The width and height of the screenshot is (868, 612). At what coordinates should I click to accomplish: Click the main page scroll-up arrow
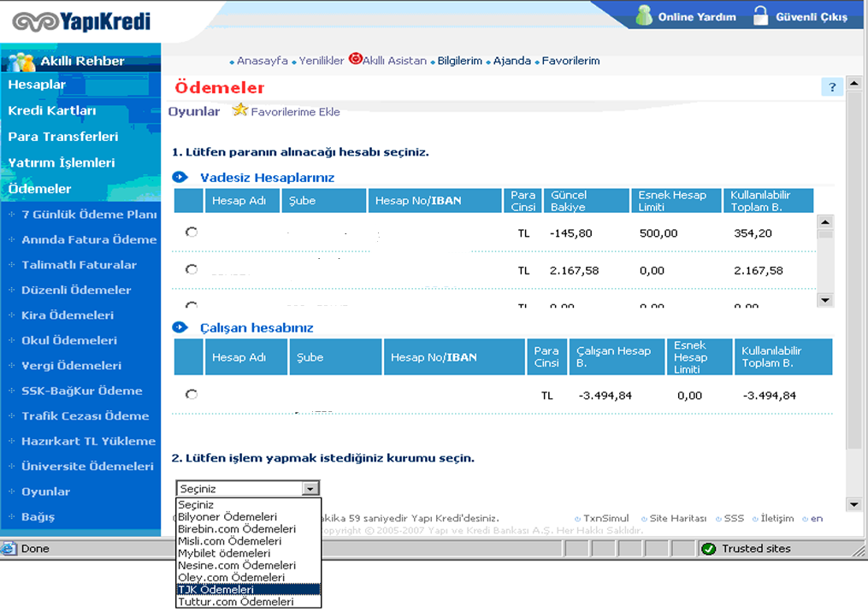pyautogui.click(x=854, y=84)
